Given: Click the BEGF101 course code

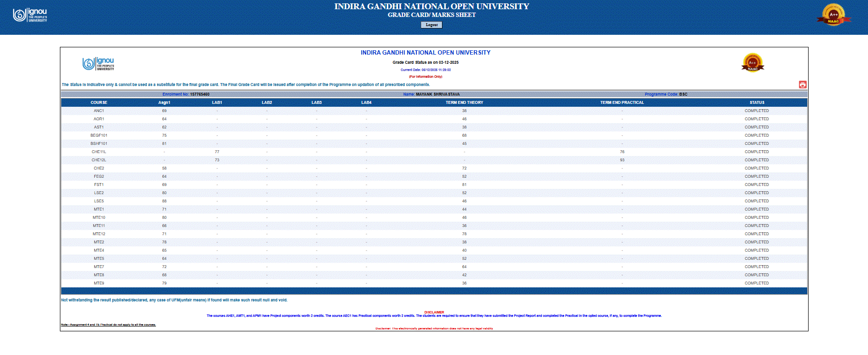Looking at the screenshot, I should pyautogui.click(x=99, y=135).
